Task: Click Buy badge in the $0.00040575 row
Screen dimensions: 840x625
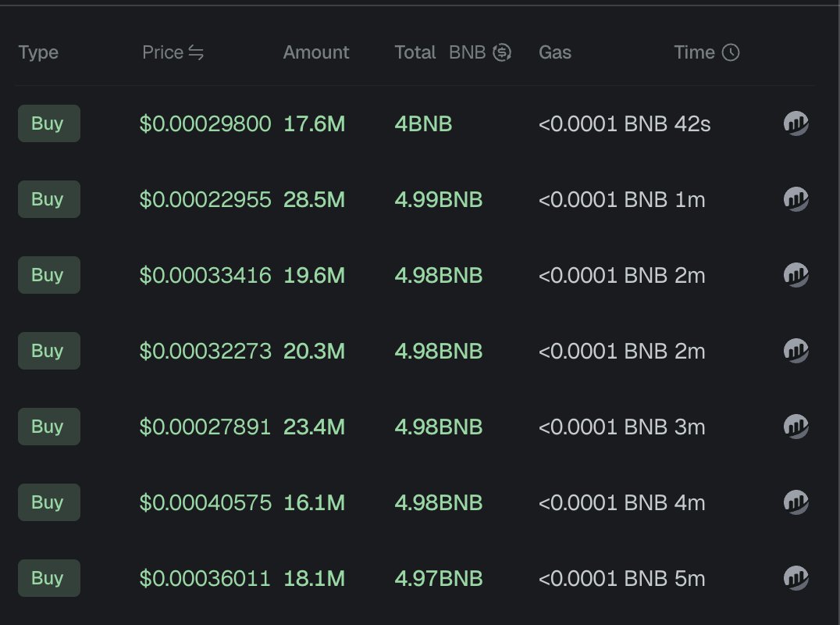Action: point(48,502)
